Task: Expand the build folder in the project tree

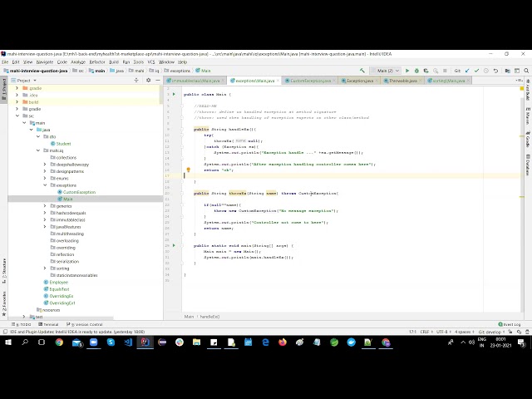Action: pyautogui.click(x=17, y=102)
